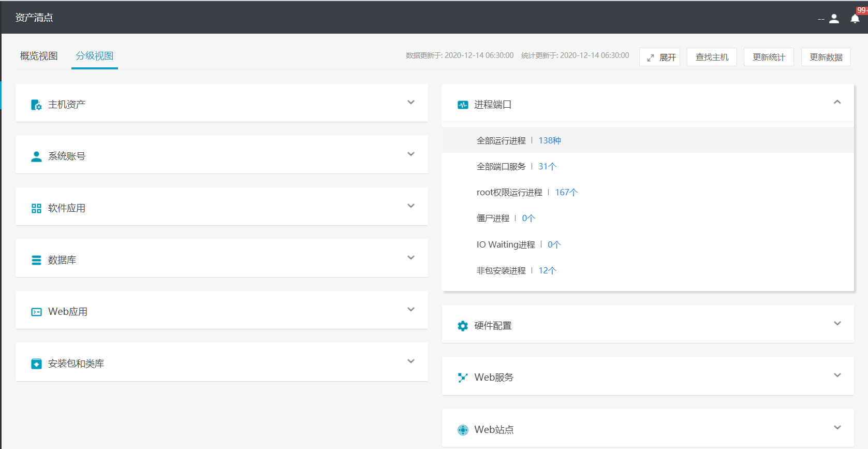Screen dimensions: 868x449
Task: Expand the 安装包和类库 panel chevron
Action: coord(411,361)
